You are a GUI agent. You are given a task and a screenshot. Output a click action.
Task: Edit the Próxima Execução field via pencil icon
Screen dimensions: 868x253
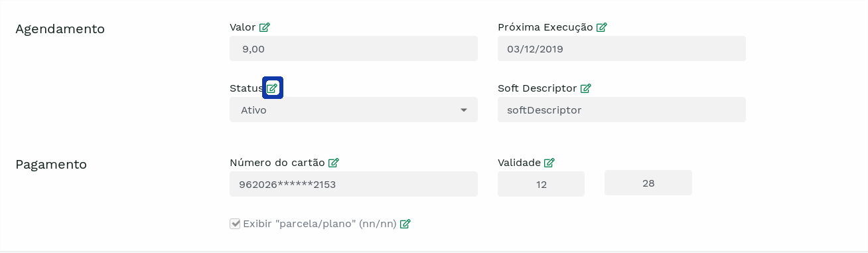(x=602, y=27)
